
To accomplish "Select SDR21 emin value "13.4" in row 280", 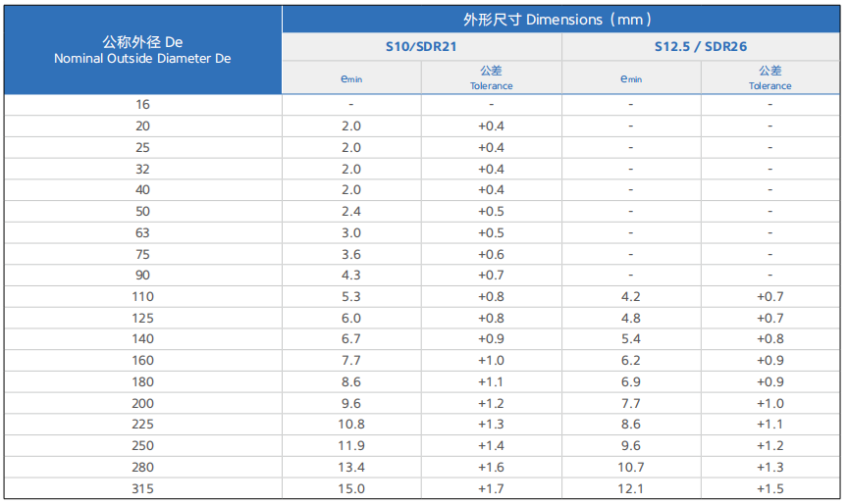I will coord(351,467).
